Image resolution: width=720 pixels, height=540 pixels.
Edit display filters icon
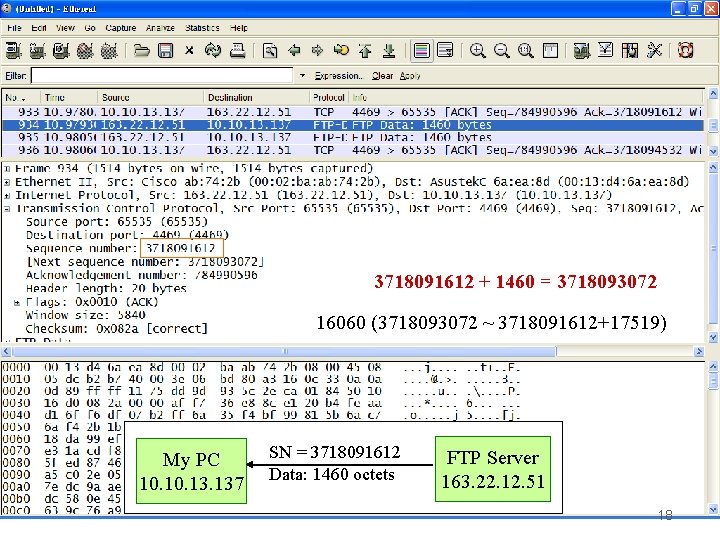606,50
